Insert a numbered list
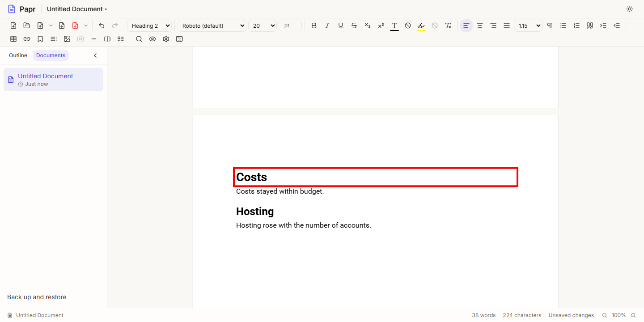Viewport: 644px width, 322px height. [x=576, y=25]
